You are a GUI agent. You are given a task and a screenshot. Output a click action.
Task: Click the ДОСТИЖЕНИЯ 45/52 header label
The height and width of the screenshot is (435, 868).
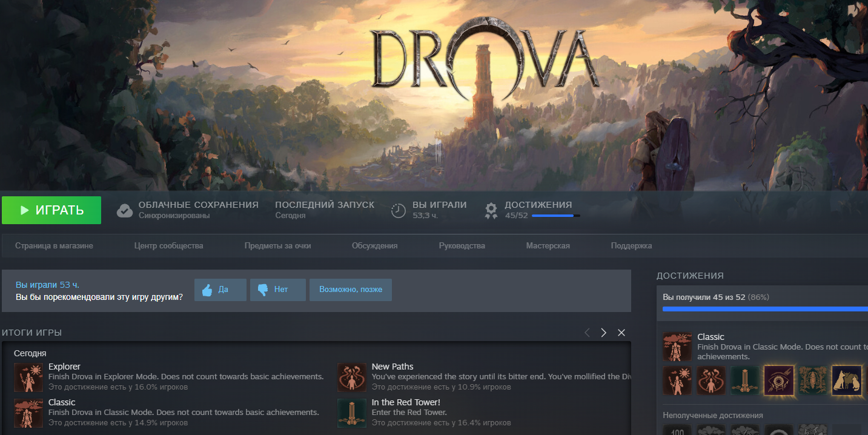coord(538,210)
